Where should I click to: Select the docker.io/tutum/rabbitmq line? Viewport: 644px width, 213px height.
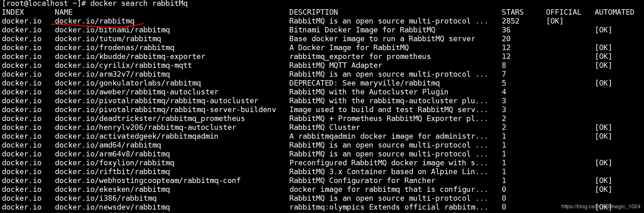pyautogui.click(x=108, y=39)
